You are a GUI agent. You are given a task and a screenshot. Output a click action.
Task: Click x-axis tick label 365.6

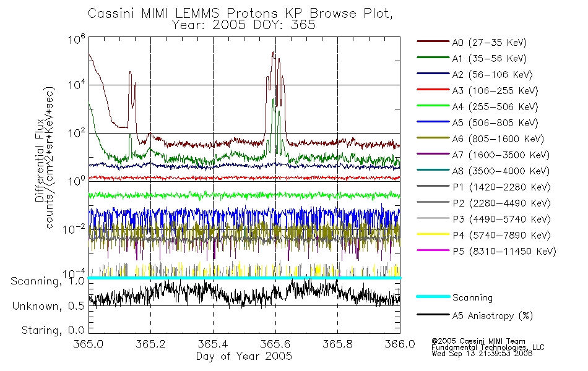click(x=275, y=344)
